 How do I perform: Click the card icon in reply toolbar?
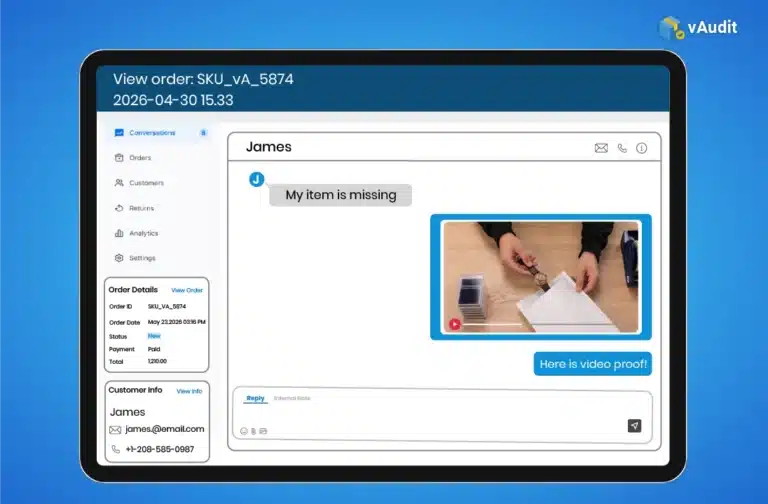(x=263, y=431)
